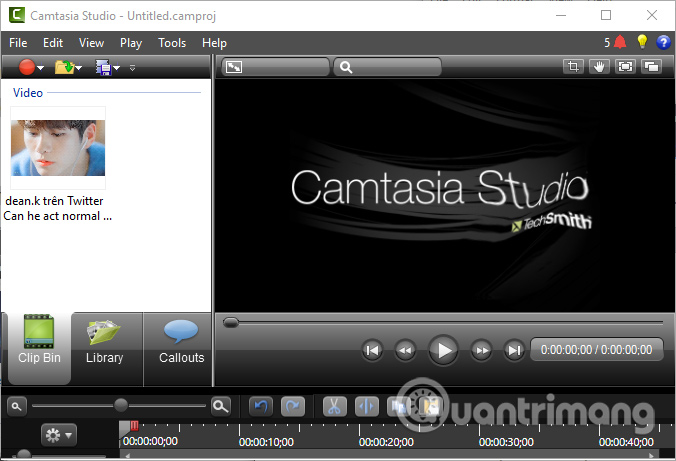Click the 00:00:30;00 mark on the ruler
Screen dimensions: 676x461
[506, 442]
